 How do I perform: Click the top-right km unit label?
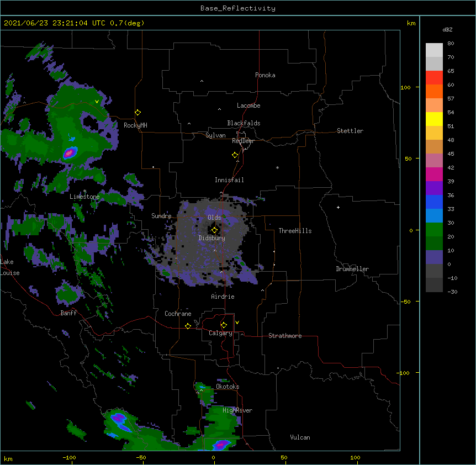click(x=411, y=23)
